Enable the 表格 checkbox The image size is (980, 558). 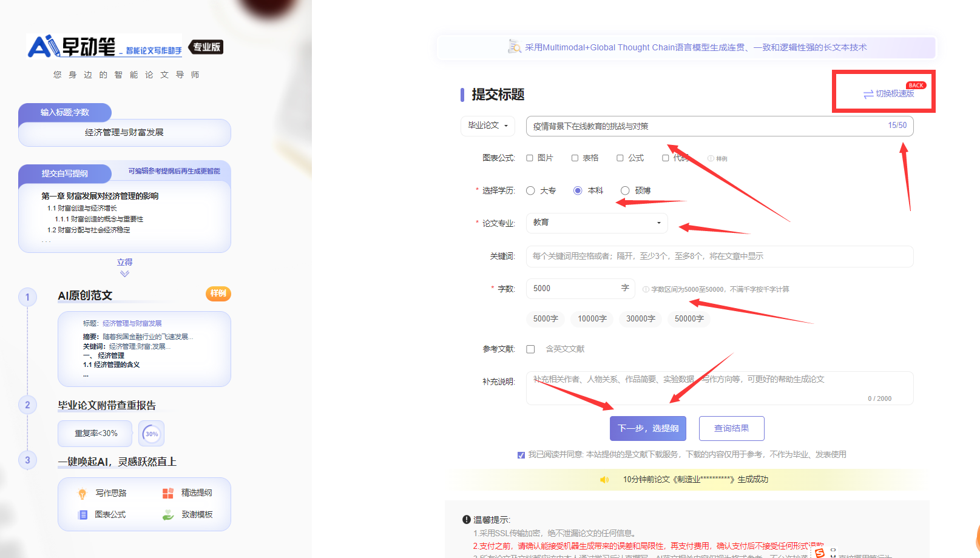coord(575,158)
